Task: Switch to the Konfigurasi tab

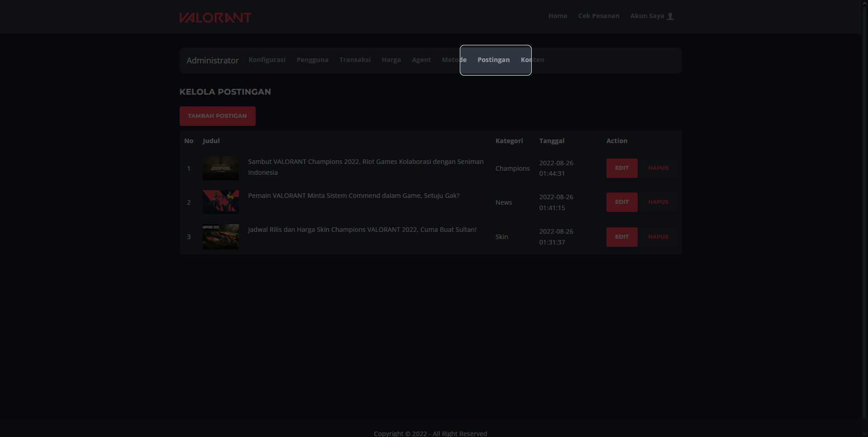Action: [267, 60]
